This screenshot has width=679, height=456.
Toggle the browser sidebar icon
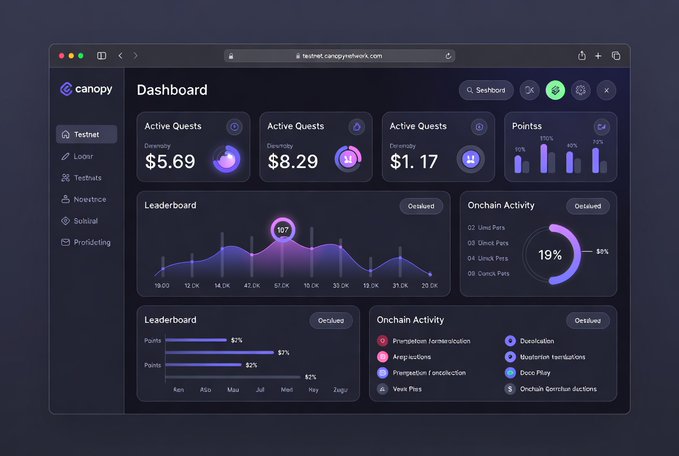pyautogui.click(x=101, y=55)
